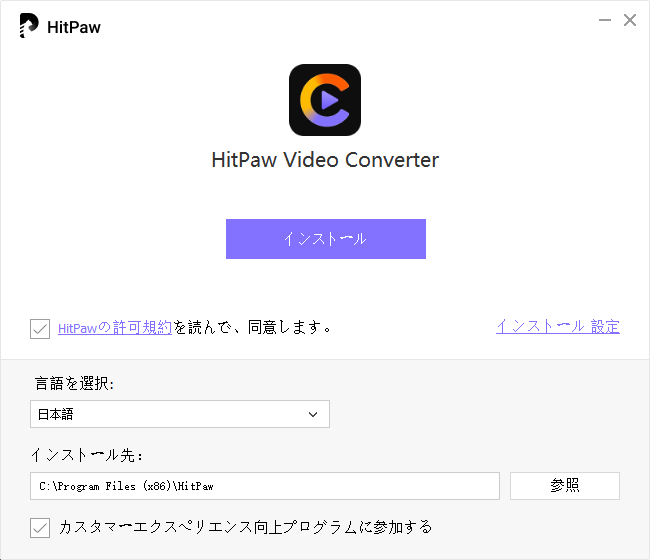Click the インストール設定 link
Image resolution: width=650 pixels, height=560 pixels.
[x=558, y=327]
